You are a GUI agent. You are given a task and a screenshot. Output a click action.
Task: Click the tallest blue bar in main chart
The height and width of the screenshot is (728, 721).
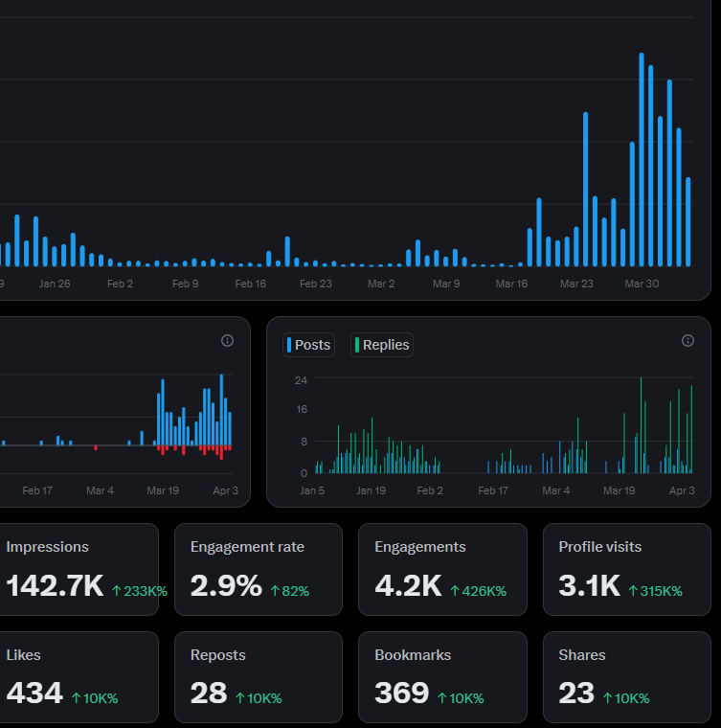pos(642,160)
